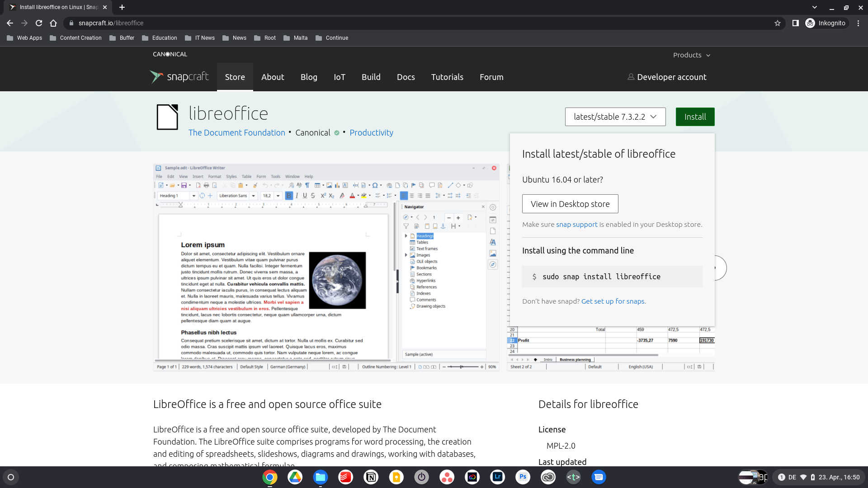
Task: Open the power button app on shelf
Action: pyautogui.click(x=422, y=477)
